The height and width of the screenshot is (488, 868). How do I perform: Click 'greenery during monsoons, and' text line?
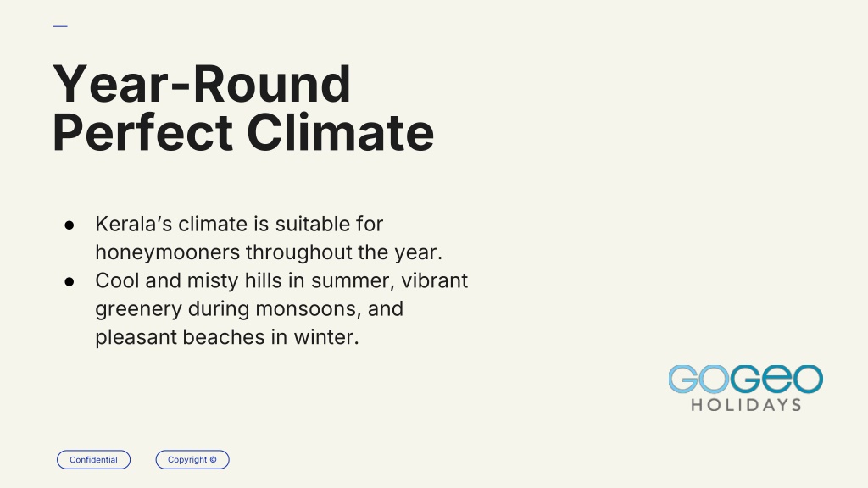(249, 308)
